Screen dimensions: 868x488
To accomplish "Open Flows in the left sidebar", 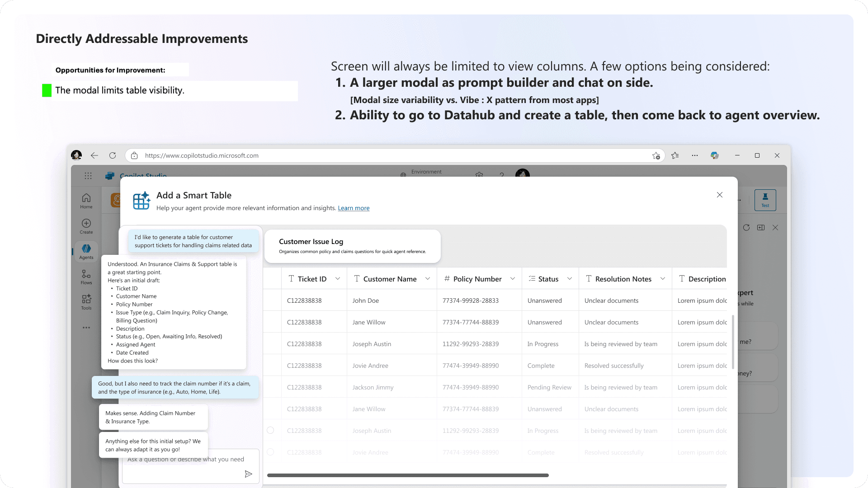I will pyautogui.click(x=86, y=277).
